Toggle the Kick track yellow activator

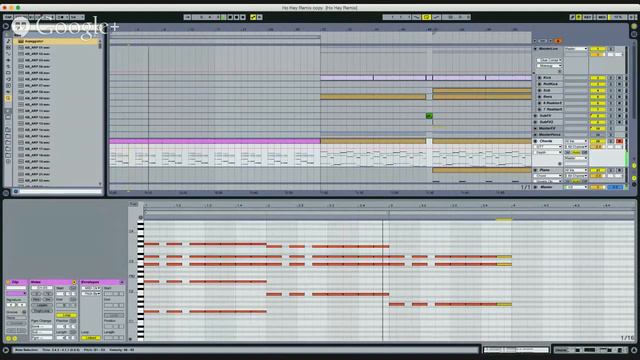coord(598,78)
